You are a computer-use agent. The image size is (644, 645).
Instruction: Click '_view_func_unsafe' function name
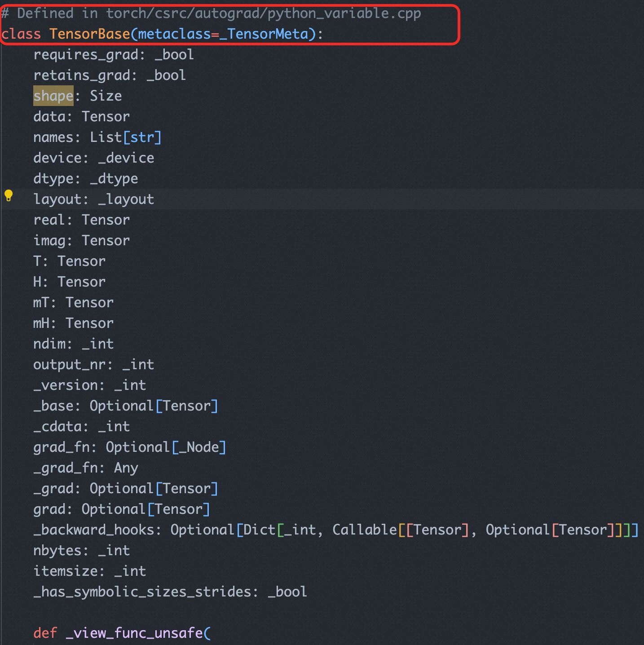click(x=134, y=633)
